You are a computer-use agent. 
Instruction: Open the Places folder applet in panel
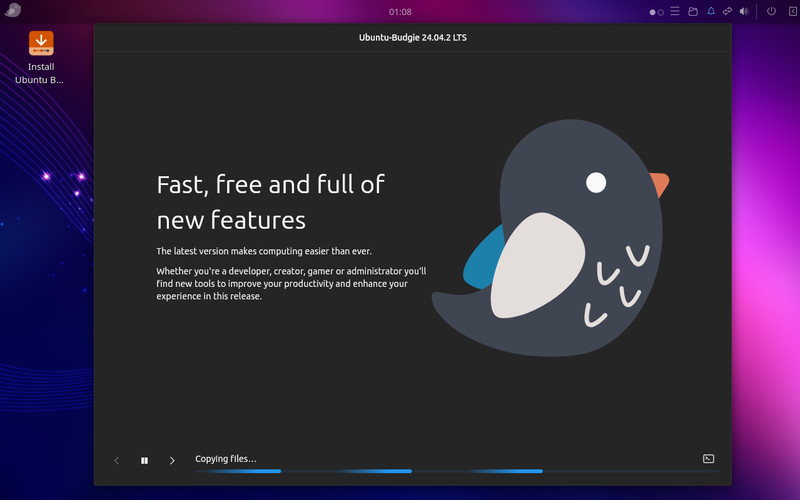(x=693, y=11)
